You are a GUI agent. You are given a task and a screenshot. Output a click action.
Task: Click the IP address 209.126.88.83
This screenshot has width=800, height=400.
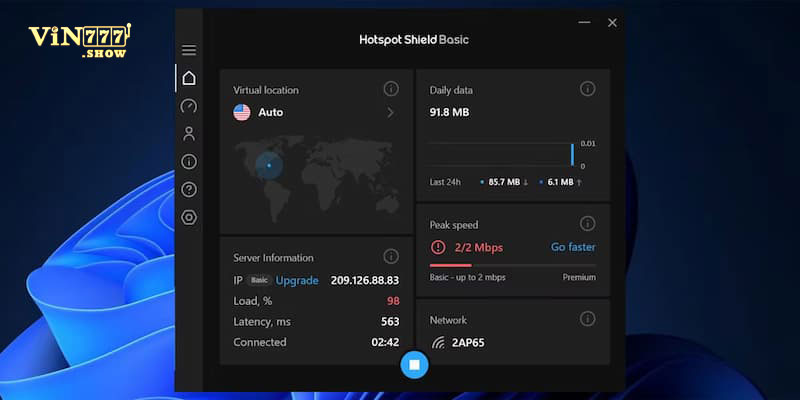pos(365,281)
